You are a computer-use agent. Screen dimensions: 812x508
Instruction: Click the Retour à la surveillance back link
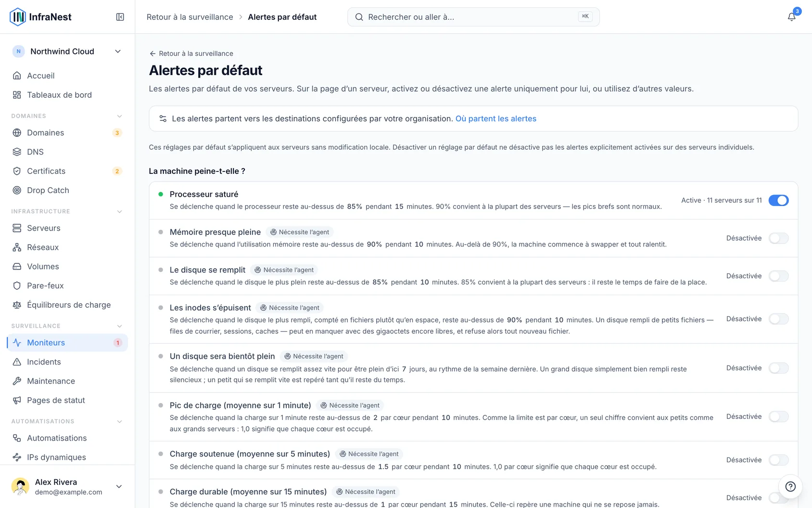[x=191, y=53]
